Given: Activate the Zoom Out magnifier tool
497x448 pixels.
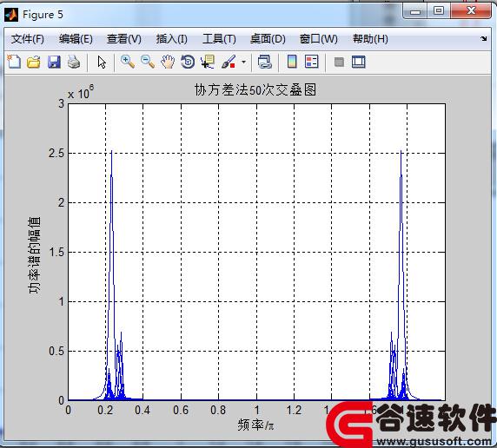Looking at the screenshot, I should (148, 62).
